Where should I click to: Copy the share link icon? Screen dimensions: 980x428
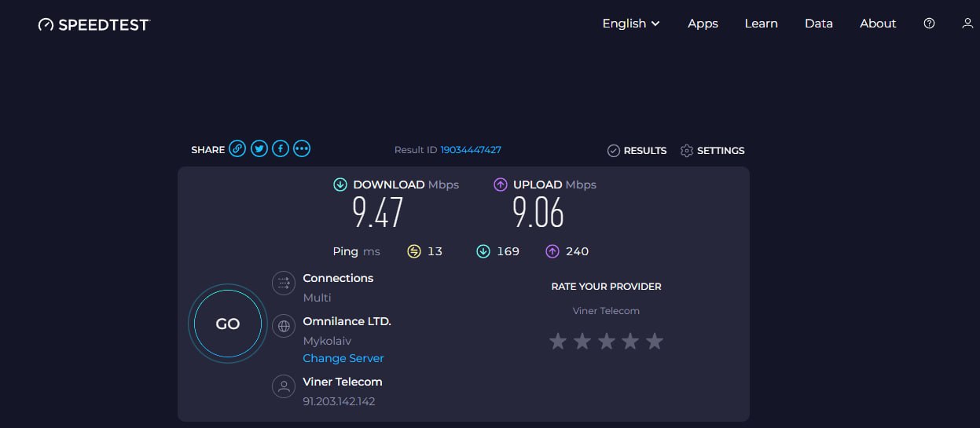click(237, 148)
